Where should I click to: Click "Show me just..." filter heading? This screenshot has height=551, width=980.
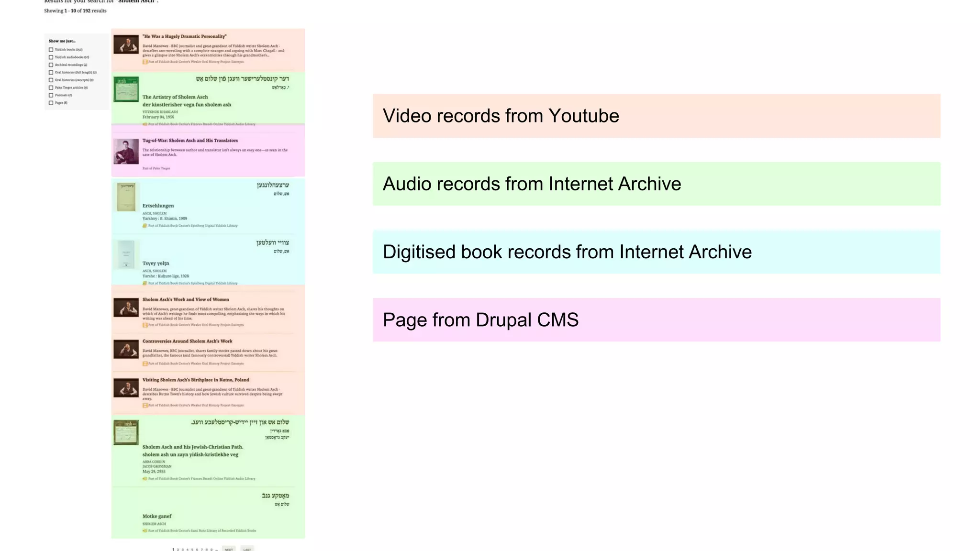point(62,41)
